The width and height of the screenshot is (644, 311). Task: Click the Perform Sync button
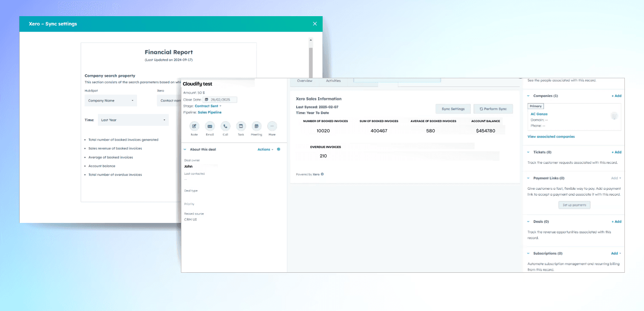(x=493, y=109)
